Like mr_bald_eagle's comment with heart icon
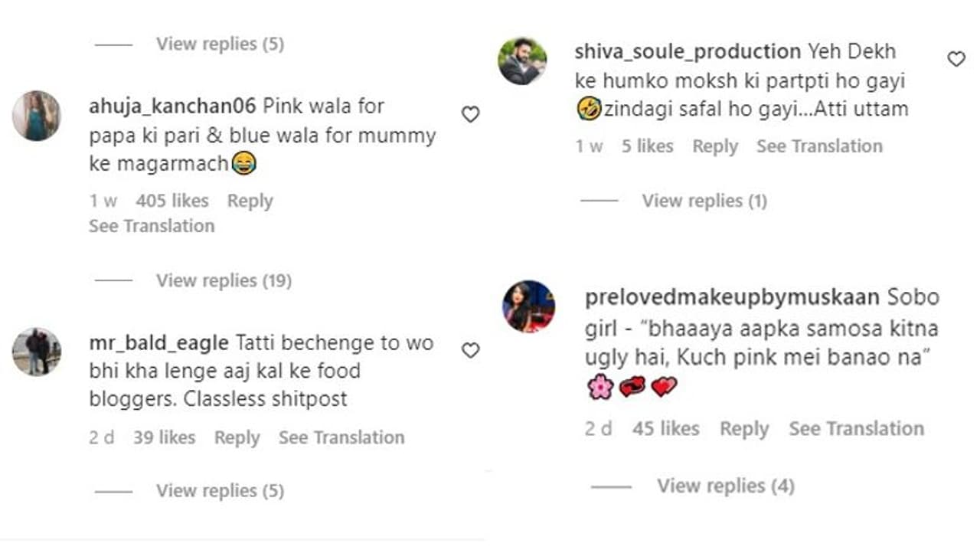The image size is (980, 560). 470,351
